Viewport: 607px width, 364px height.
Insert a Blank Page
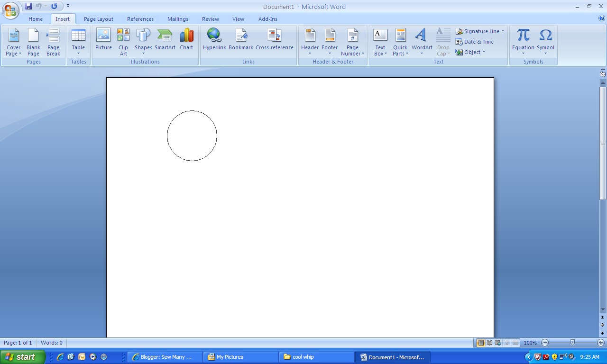(x=33, y=42)
